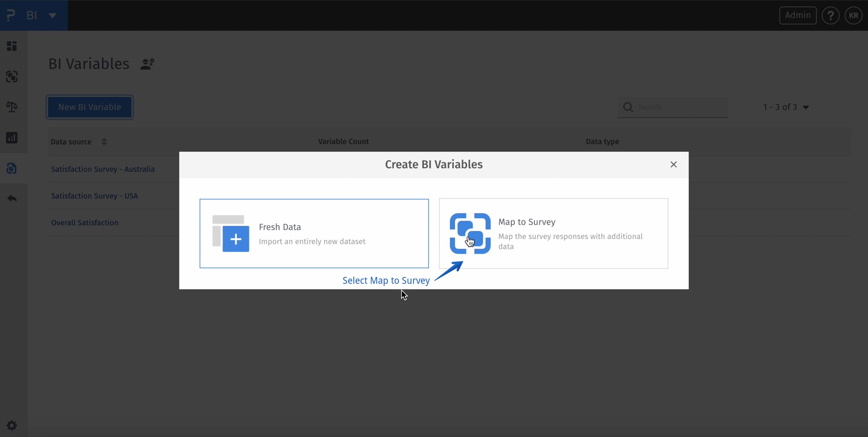This screenshot has height=437, width=868.
Task: Select the BI Variables sidebar icon
Action: [x=12, y=168]
